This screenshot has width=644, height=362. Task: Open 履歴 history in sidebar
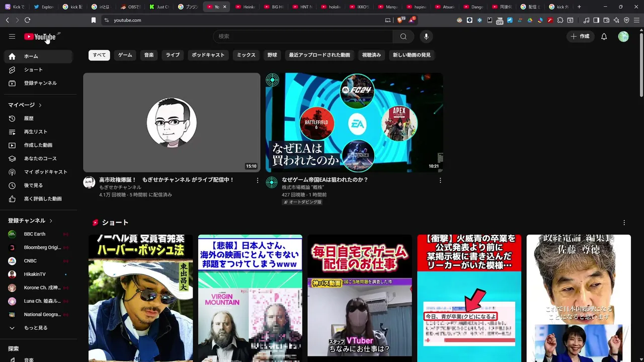[x=38, y=119]
